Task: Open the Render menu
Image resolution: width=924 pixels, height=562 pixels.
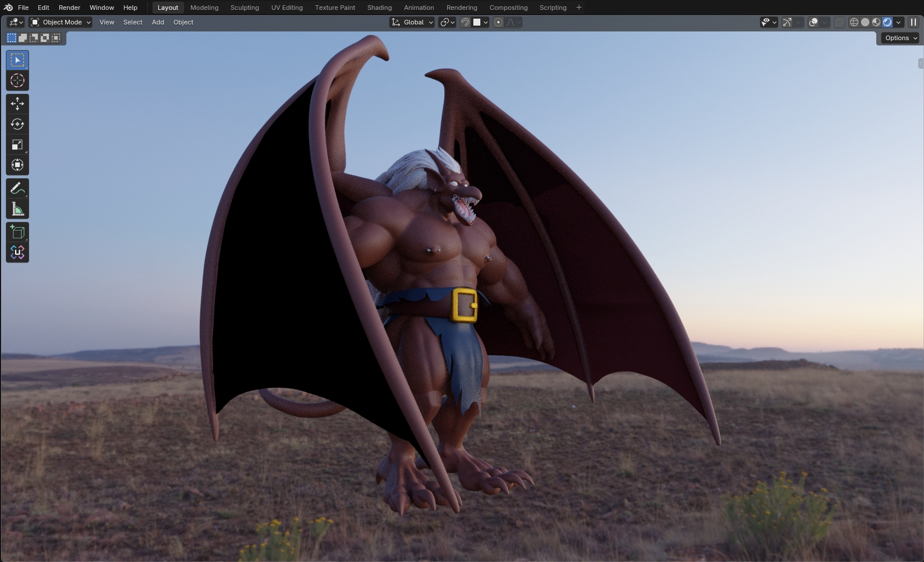Action: tap(69, 8)
